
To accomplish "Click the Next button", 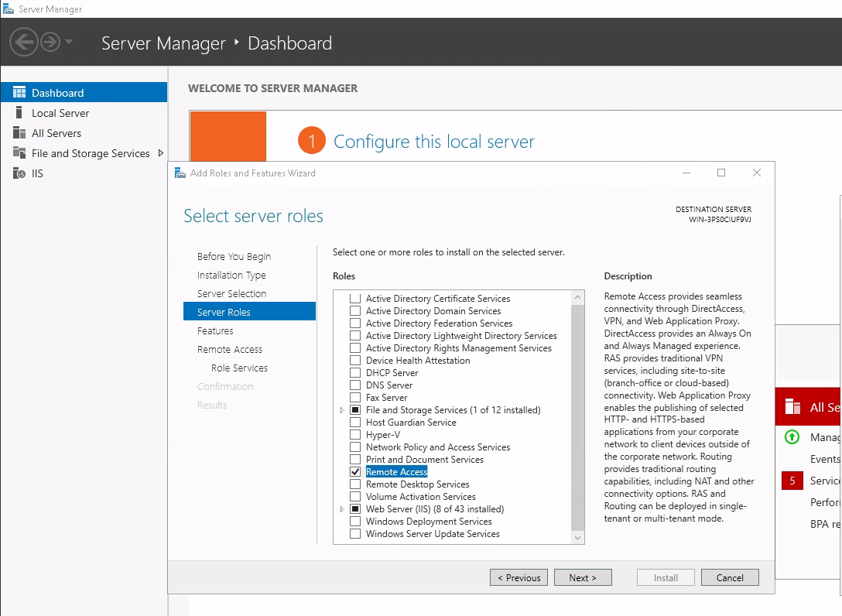I will (x=583, y=577).
